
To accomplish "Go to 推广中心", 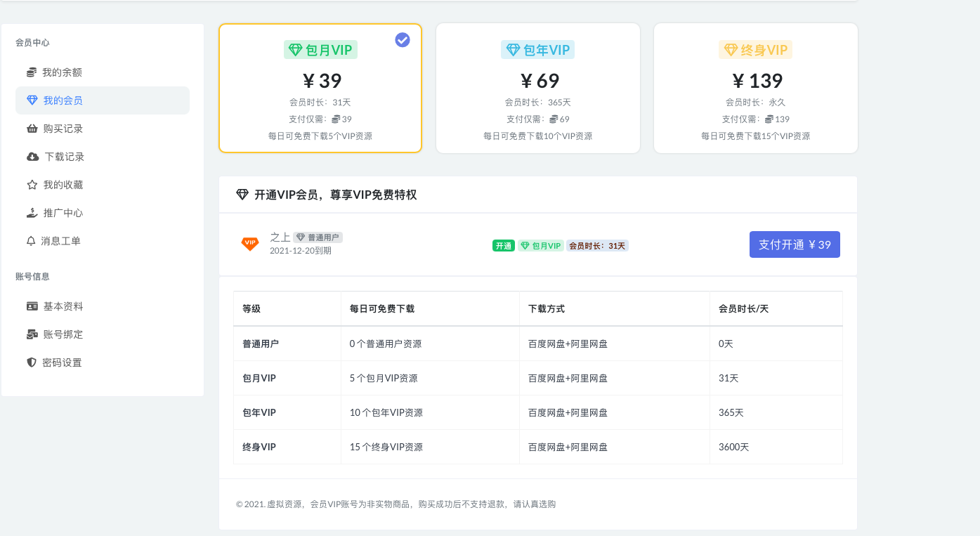I will [103, 213].
